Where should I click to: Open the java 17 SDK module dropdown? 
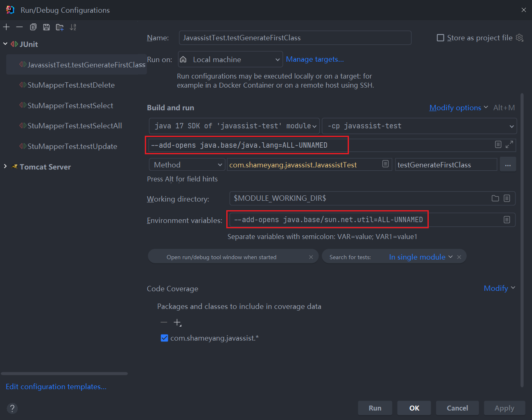pyautogui.click(x=235, y=126)
